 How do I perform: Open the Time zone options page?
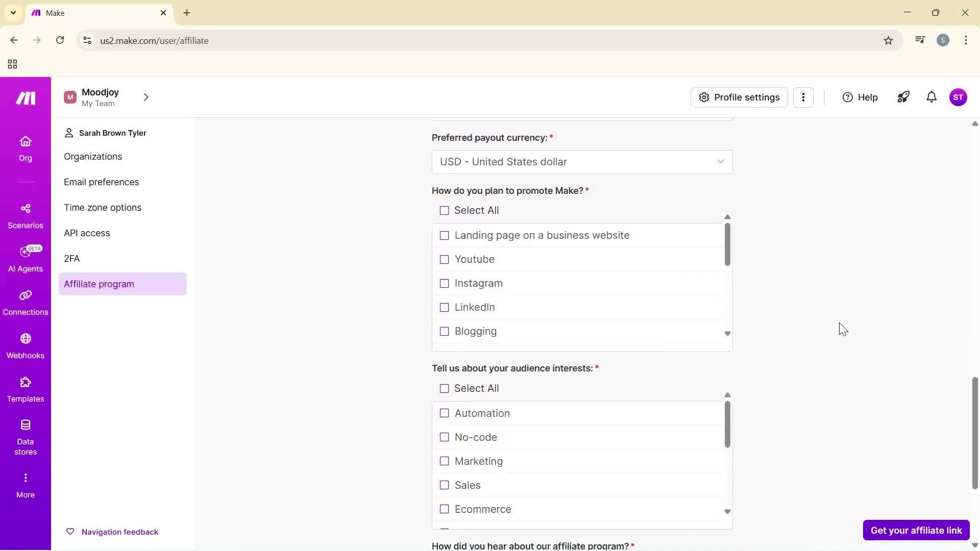coord(103,207)
